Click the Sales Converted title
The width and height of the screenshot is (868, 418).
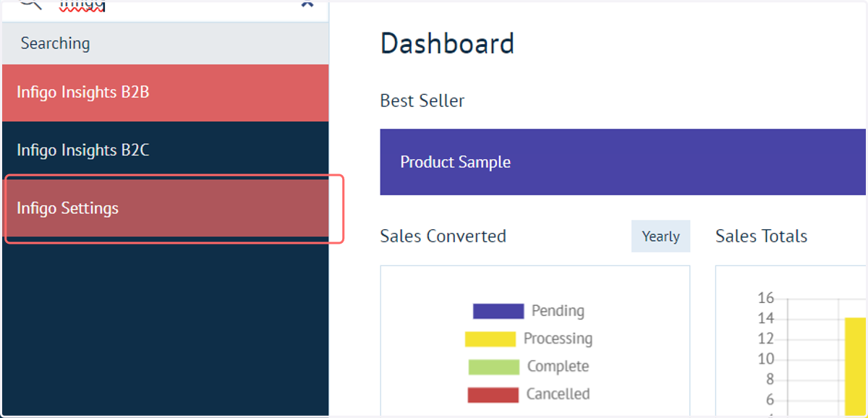(x=443, y=236)
